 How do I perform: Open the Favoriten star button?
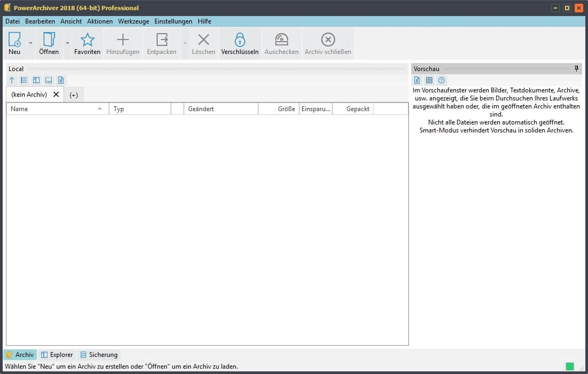pos(87,40)
